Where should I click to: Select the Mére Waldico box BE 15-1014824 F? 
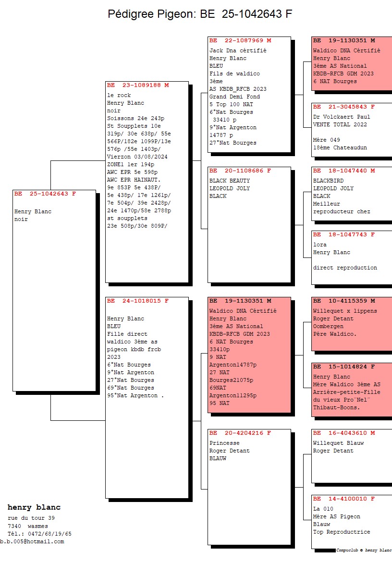(x=352, y=390)
